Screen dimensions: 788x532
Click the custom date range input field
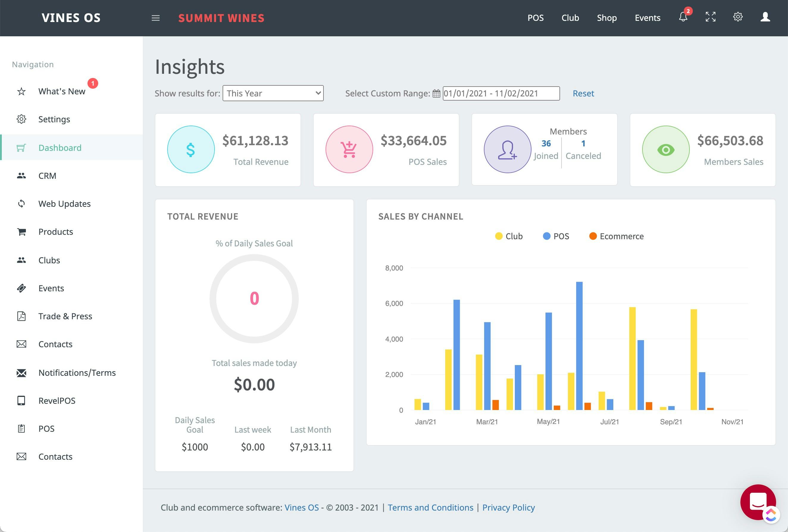click(x=501, y=94)
